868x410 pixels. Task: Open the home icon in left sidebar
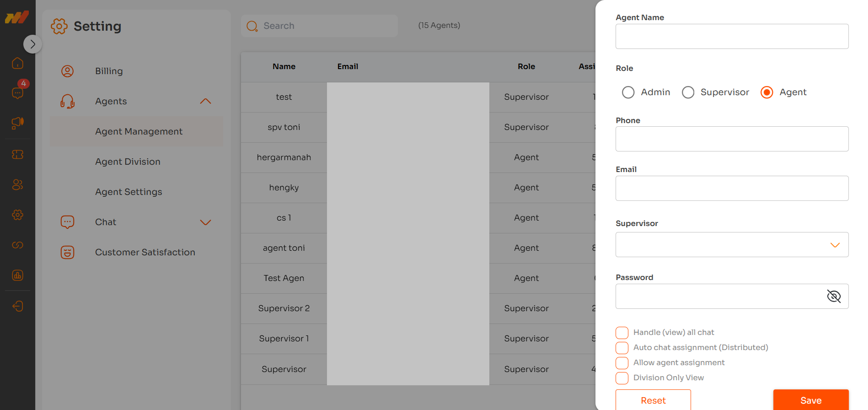[x=17, y=63]
